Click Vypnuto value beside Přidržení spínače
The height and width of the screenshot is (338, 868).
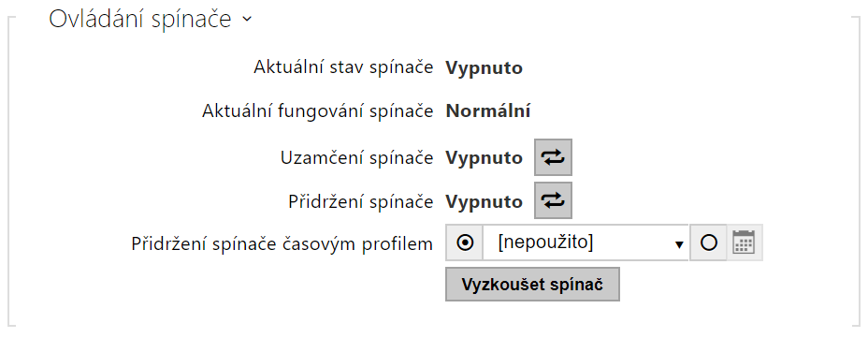[x=484, y=201]
